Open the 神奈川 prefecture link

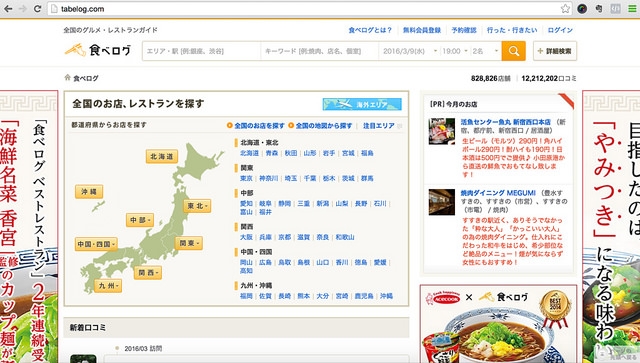(269, 178)
